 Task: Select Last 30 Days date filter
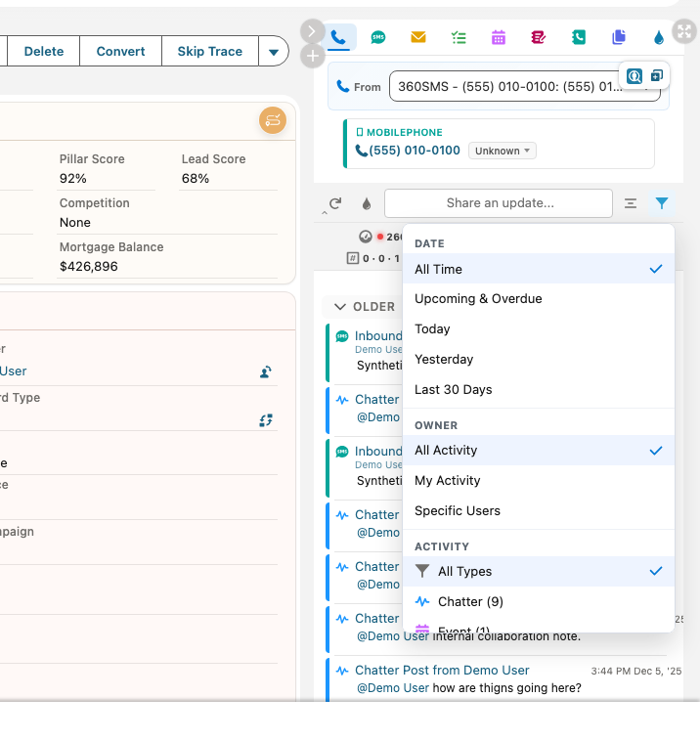(x=539, y=389)
